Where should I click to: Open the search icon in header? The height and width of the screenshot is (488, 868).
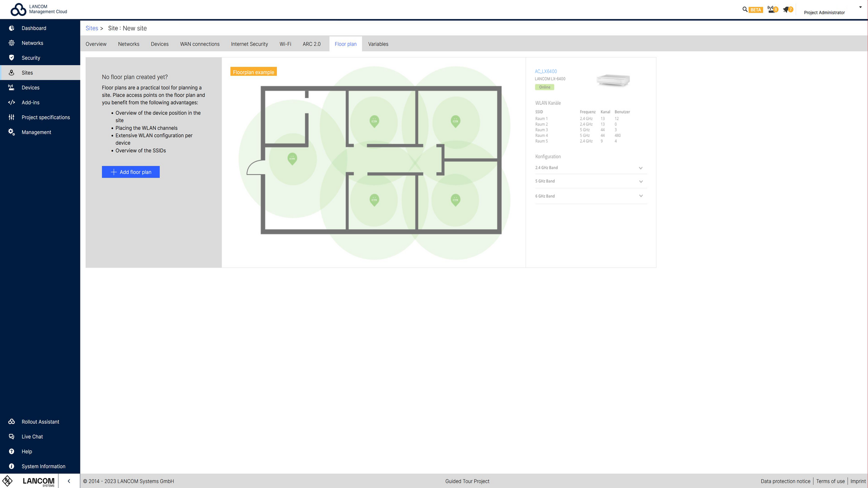745,9
